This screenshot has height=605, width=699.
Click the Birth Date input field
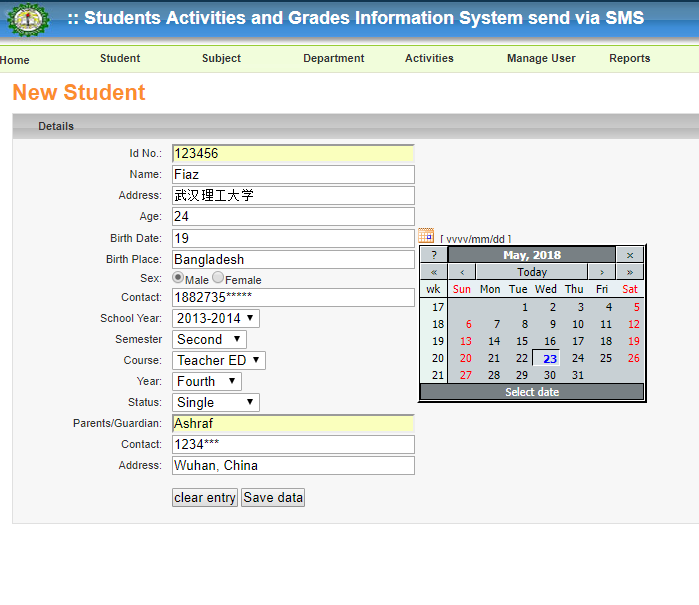(x=293, y=239)
